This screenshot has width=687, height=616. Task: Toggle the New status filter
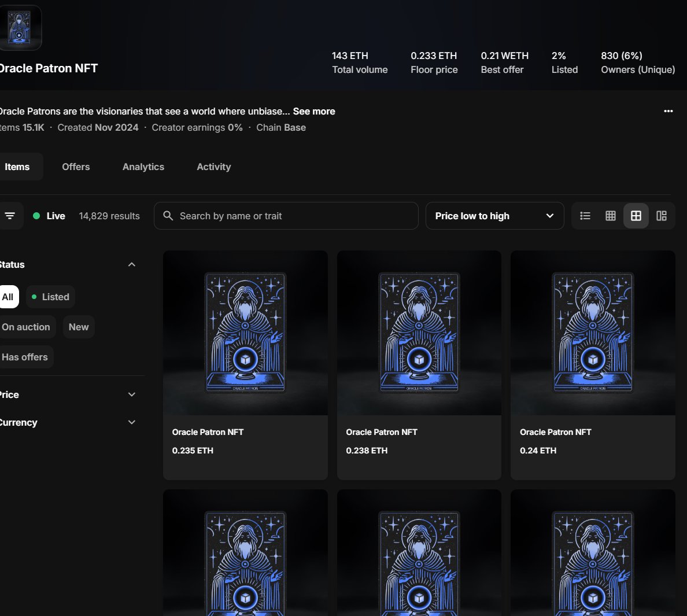[x=79, y=327]
